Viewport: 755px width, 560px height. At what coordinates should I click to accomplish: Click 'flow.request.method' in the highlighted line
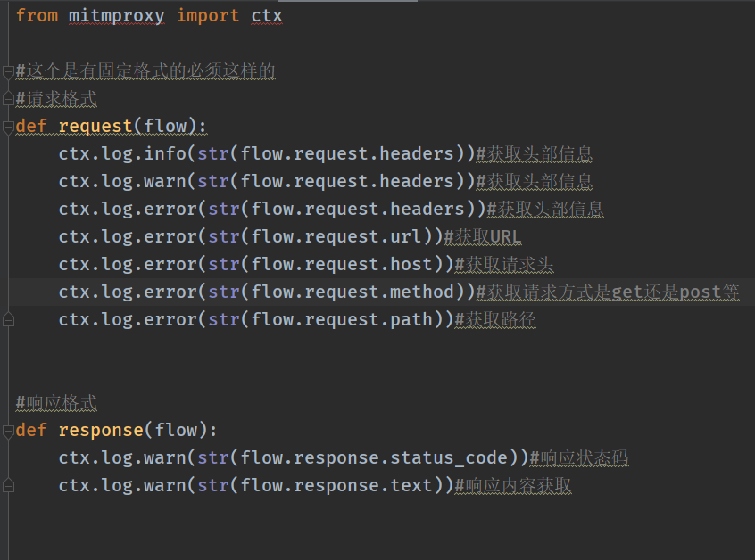(x=353, y=292)
